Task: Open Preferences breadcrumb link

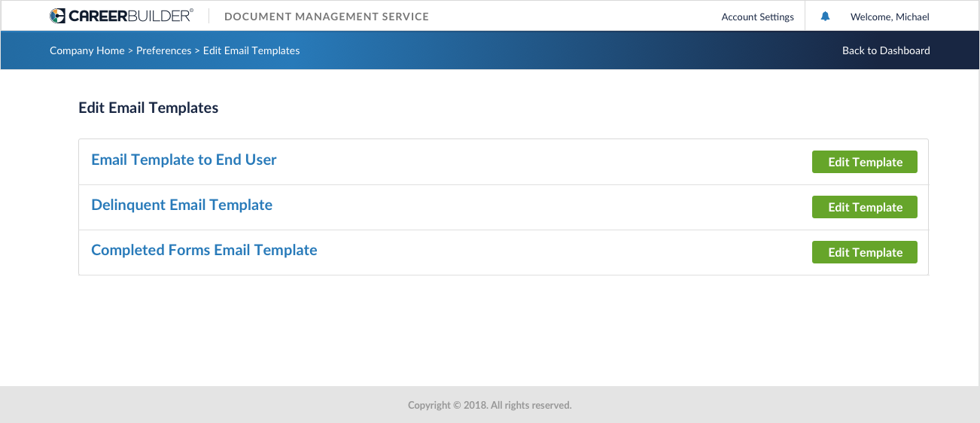Action: 163,50
